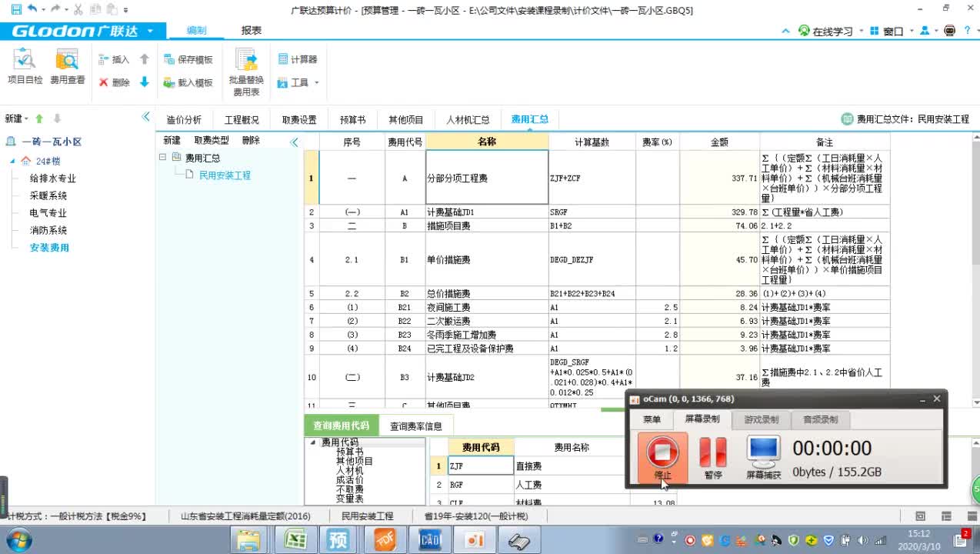This screenshot has height=554, width=980.
Task: Open 批量替换费用表 batch replace tool
Action: pyautogui.click(x=246, y=73)
